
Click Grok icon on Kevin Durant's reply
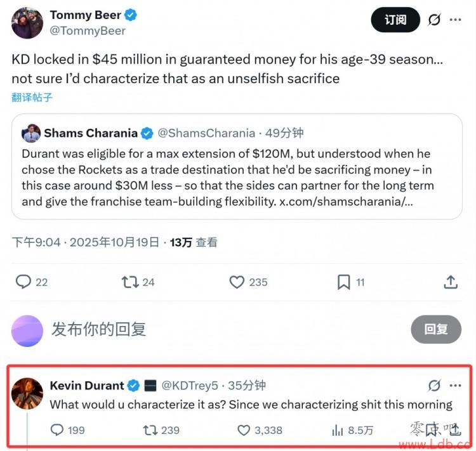coord(434,385)
